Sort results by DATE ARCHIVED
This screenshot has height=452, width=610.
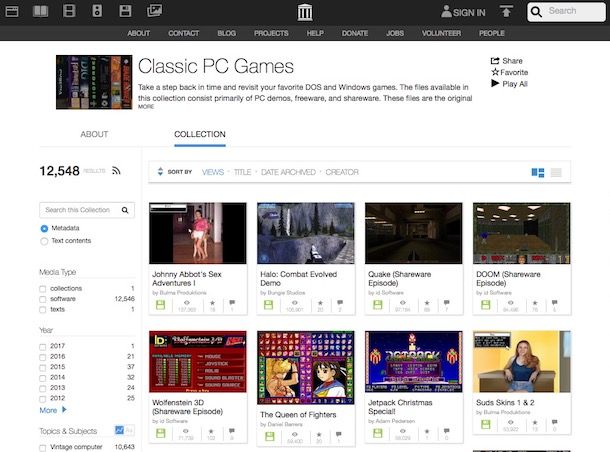point(288,172)
